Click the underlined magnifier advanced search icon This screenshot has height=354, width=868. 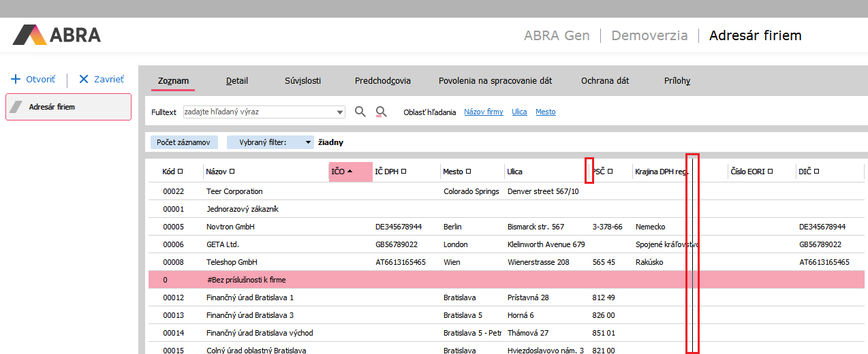(382, 112)
